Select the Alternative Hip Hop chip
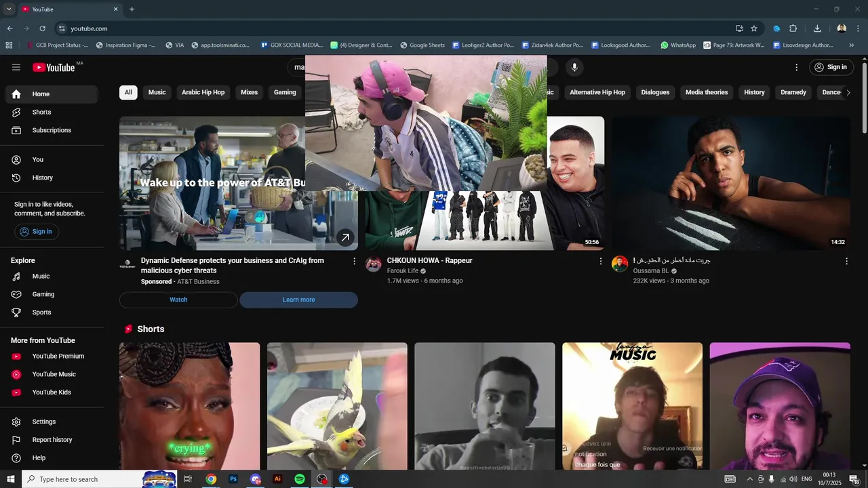Viewport: 868px width, 488px height. (x=597, y=92)
